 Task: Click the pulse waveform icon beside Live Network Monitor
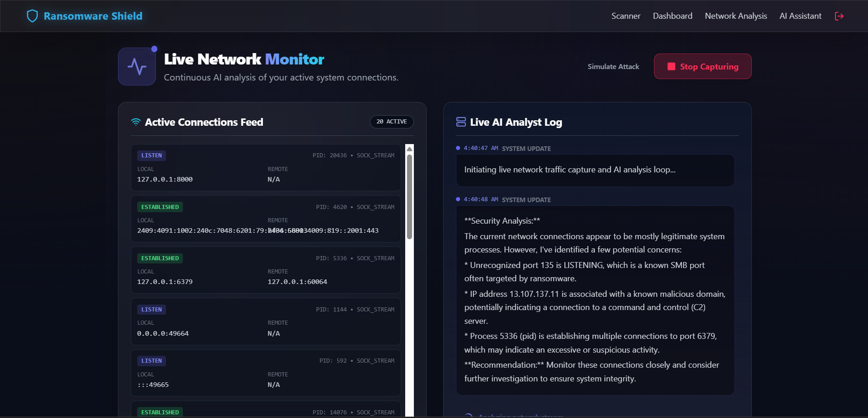[136, 66]
